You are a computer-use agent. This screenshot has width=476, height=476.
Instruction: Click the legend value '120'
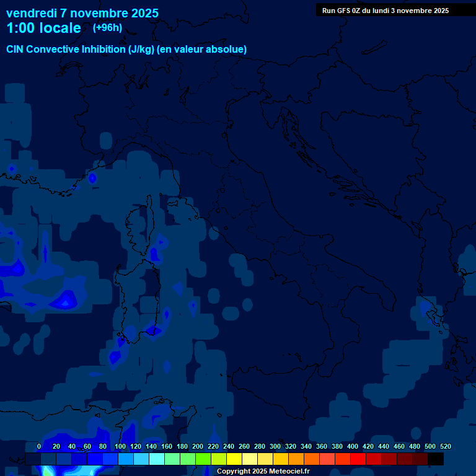point(135,446)
